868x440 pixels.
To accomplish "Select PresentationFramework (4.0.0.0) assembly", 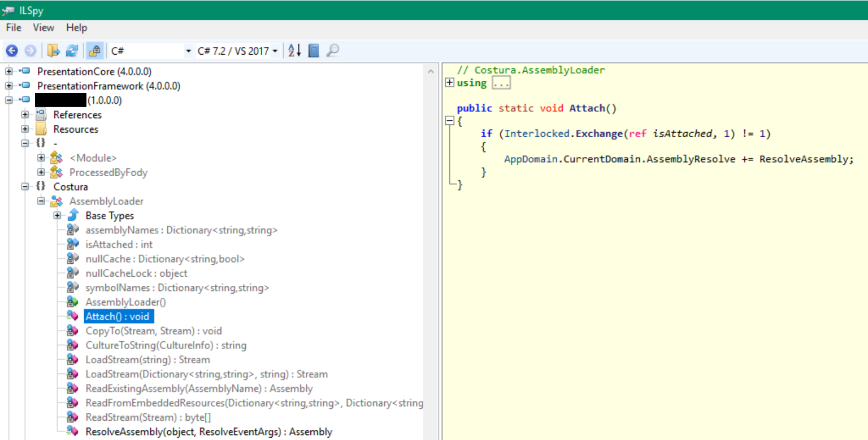I will click(x=108, y=86).
